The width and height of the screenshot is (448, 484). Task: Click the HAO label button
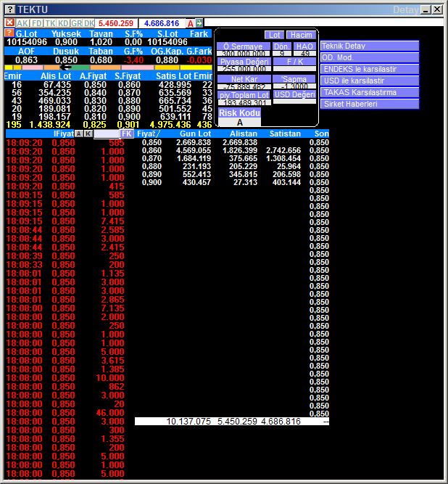tap(304, 46)
